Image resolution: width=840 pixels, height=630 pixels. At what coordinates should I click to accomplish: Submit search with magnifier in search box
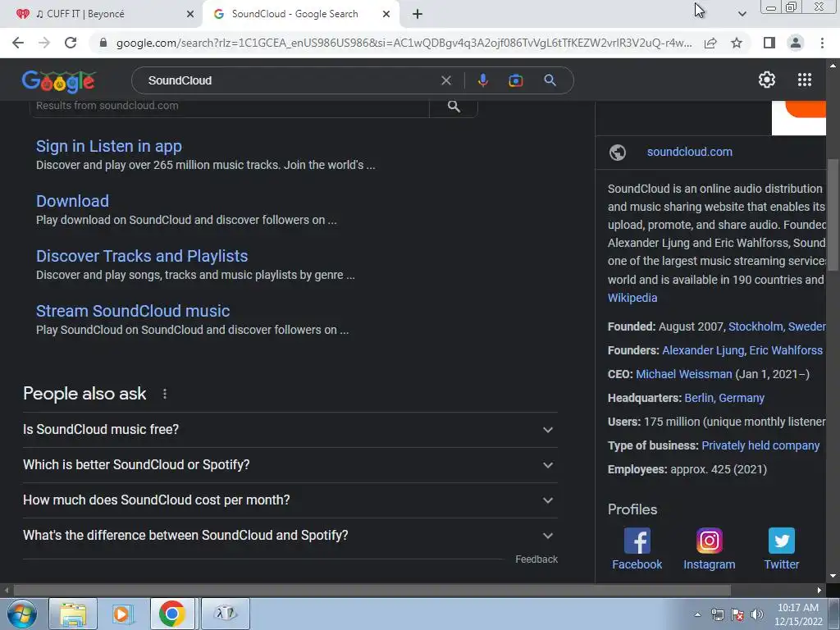(550, 80)
